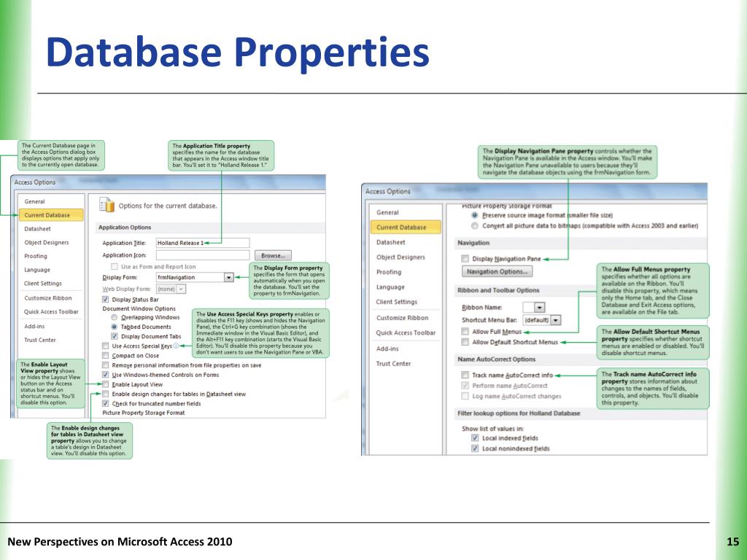Enable Track name AutoCorrect info
The width and height of the screenshot is (747, 560).
465,376
